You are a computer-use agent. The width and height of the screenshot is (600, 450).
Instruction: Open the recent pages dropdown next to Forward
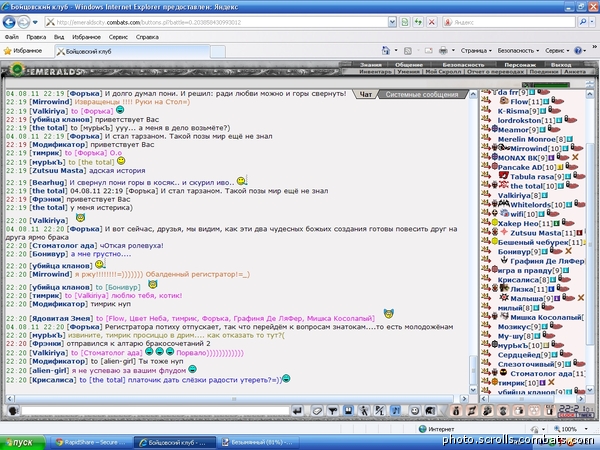pos(35,22)
